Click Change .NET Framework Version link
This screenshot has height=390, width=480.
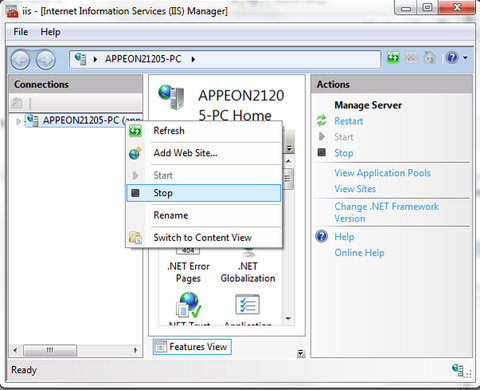pyautogui.click(x=387, y=212)
